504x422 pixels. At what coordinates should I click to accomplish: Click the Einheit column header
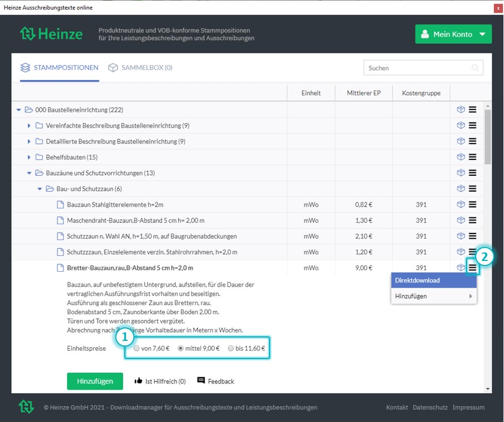pos(311,93)
